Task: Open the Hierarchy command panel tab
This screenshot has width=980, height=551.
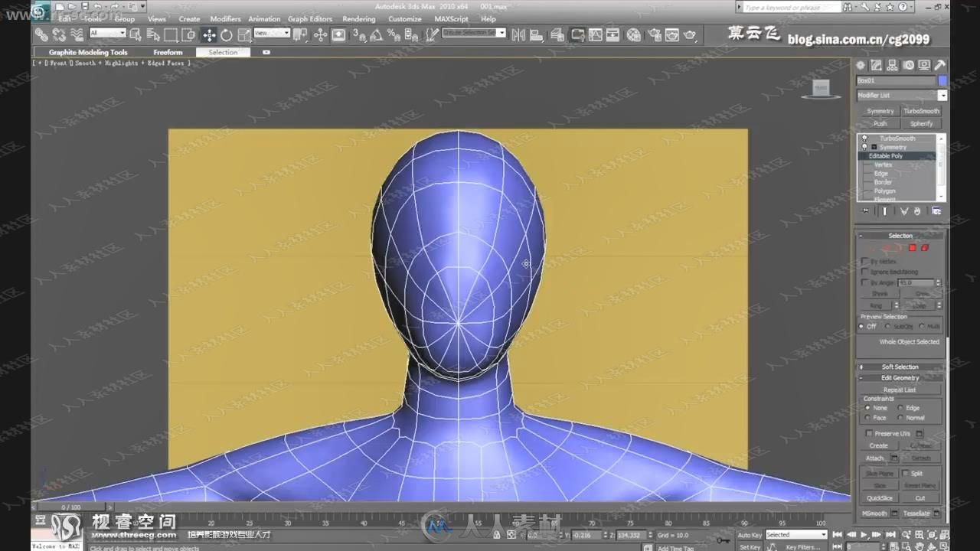Action: tap(892, 65)
